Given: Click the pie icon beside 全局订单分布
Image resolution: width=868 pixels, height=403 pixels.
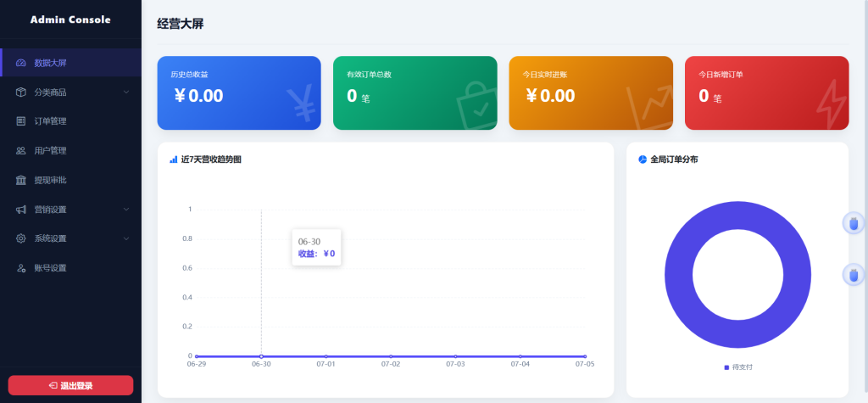Looking at the screenshot, I should point(643,160).
